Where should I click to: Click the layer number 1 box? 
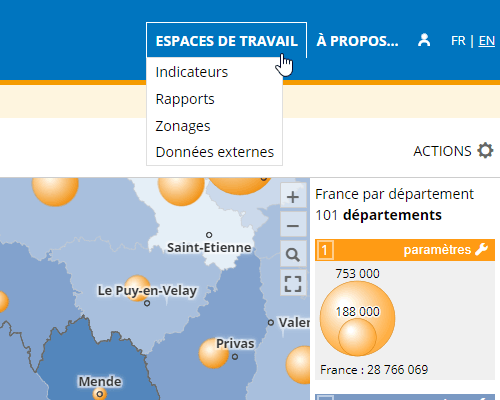pos(325,250)
